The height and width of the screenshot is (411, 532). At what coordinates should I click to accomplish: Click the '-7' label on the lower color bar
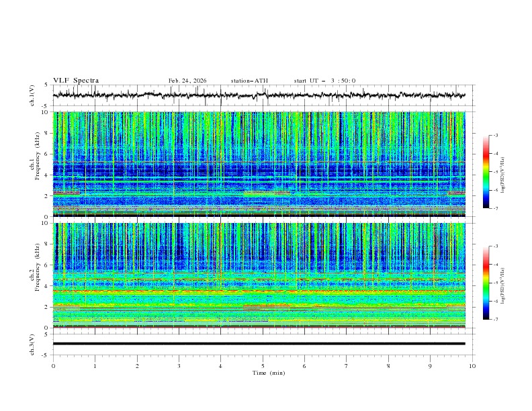pos(496,320)
